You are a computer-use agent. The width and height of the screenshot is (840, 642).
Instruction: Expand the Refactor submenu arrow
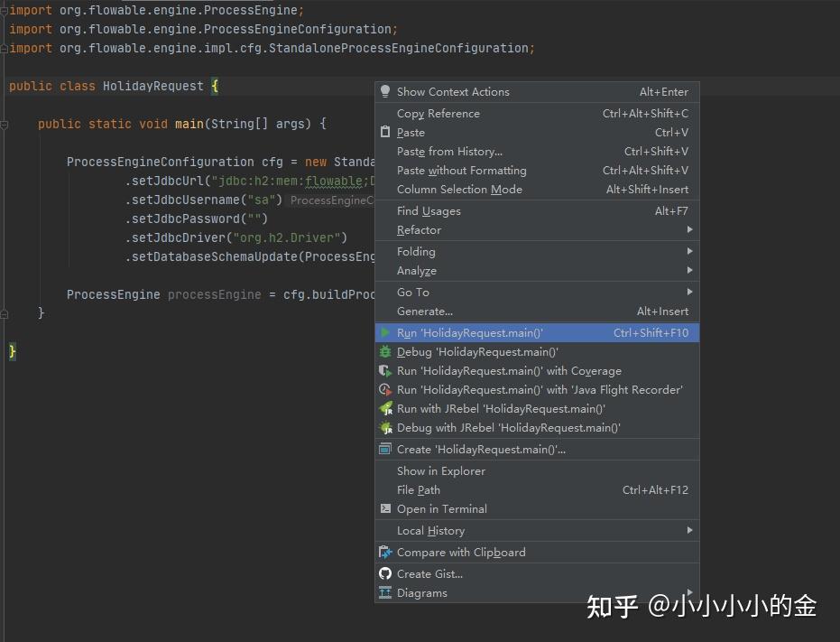point(689,229)
